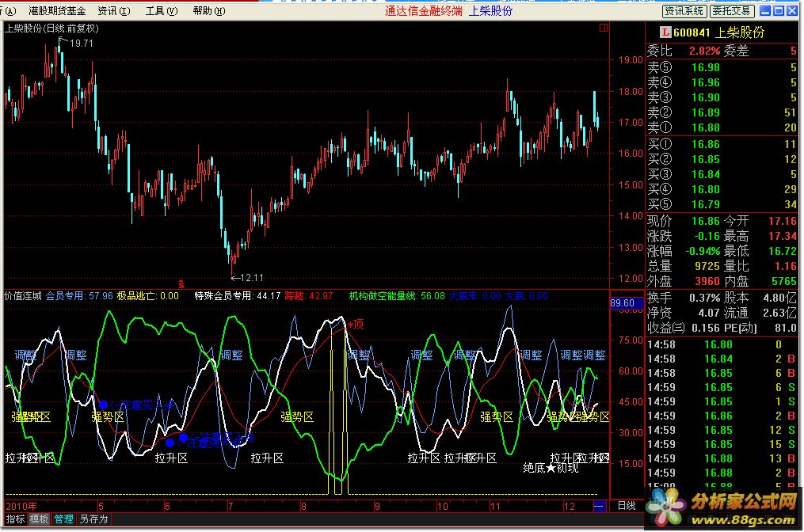Click the red L badge beside 600841

pos(665,32)
